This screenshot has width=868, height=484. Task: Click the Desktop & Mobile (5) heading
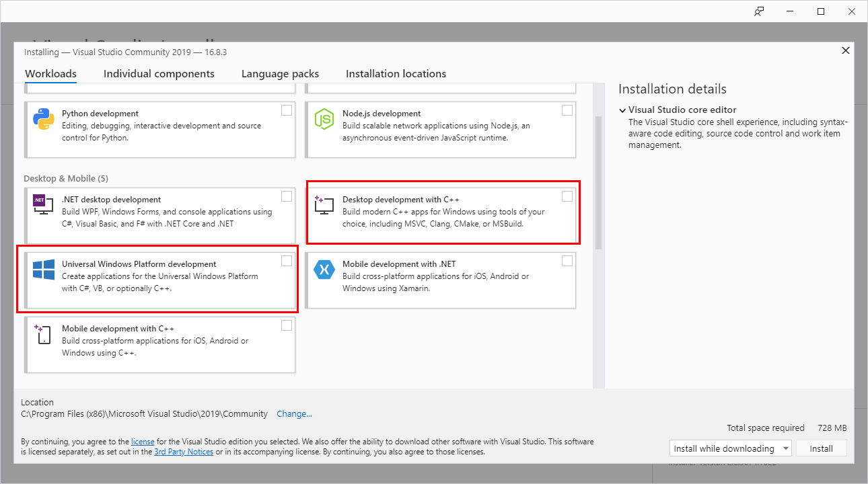pos(66,178)
